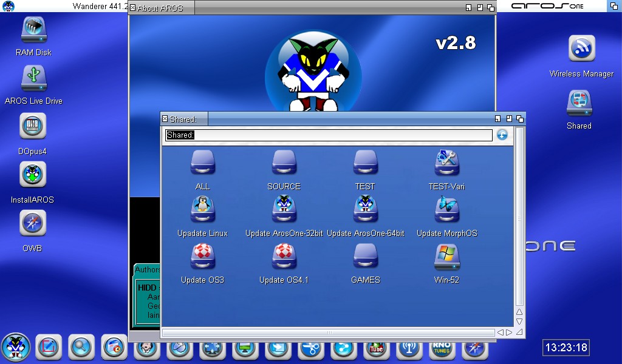Screen dimensions: 622x364
Task: Go to parent directory with blue arrow button
Action: click(502, 135)
